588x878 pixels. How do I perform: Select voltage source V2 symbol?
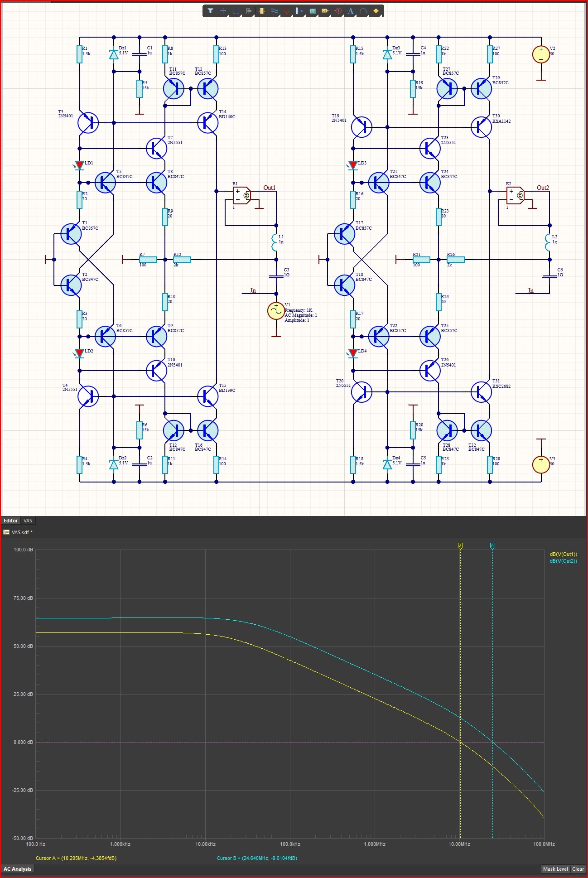[541, 54]
